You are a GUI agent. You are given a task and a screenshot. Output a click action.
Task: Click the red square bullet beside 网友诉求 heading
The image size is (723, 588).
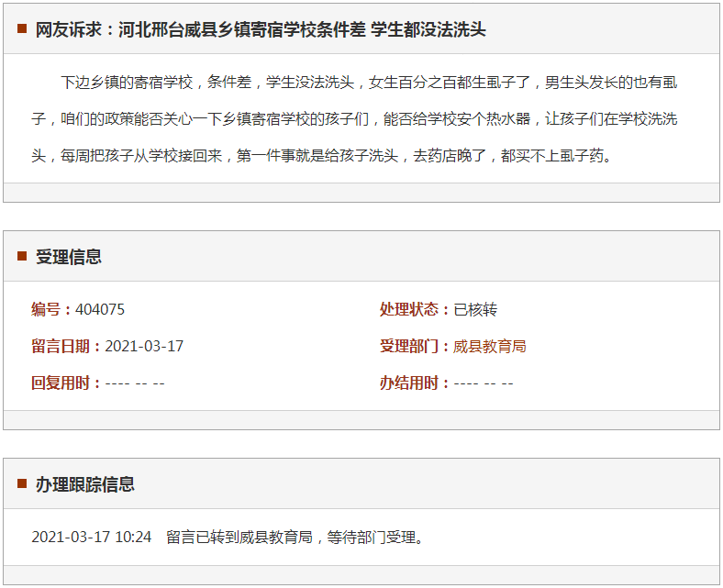(22, 29)
